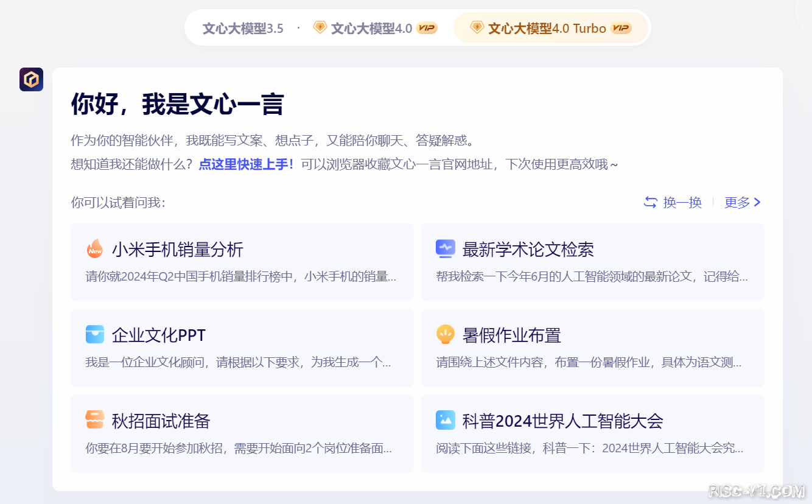
Task: Click the diamond icon beside 4.0 Turbo
Action: click(477, 27)
